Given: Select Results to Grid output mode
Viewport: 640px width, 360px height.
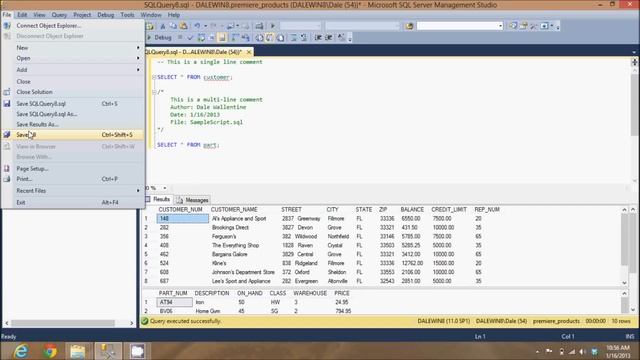Looking at the screenshot, I should [x=269, y=38].
